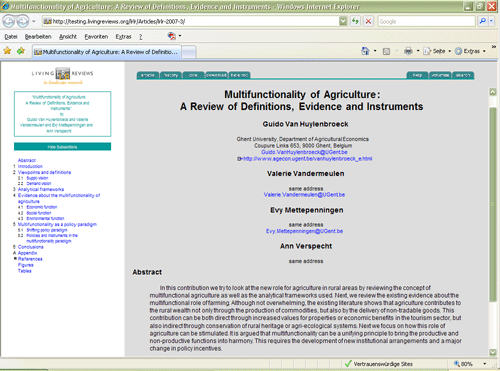
Task: Click the Home page icon
Action: pyautogui.click(x=365, y=51)
